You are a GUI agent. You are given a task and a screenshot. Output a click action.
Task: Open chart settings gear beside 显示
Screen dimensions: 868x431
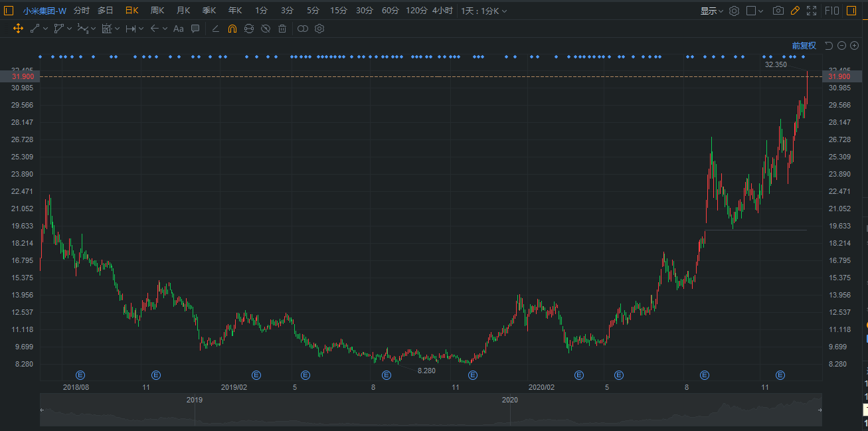tap(734, 11)
